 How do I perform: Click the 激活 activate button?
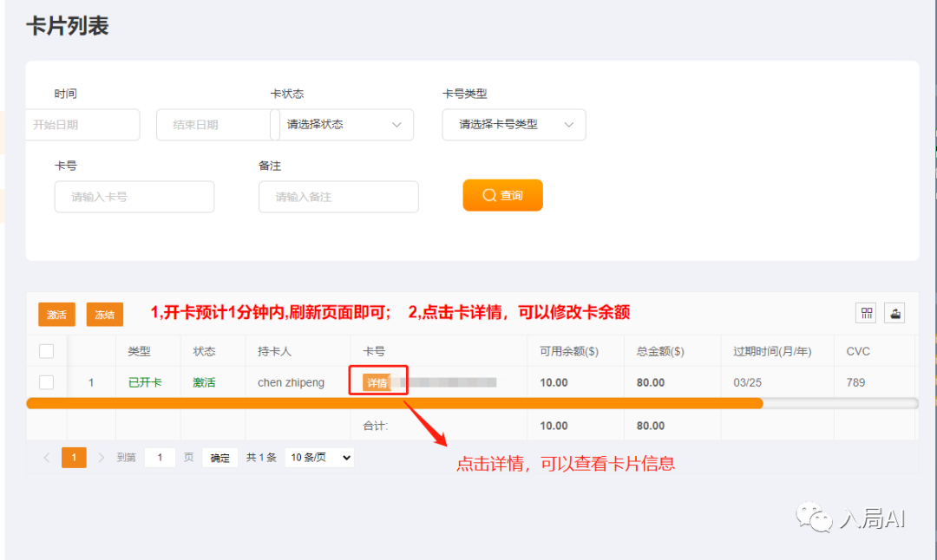pyautogui.click(x=56, y=315)
